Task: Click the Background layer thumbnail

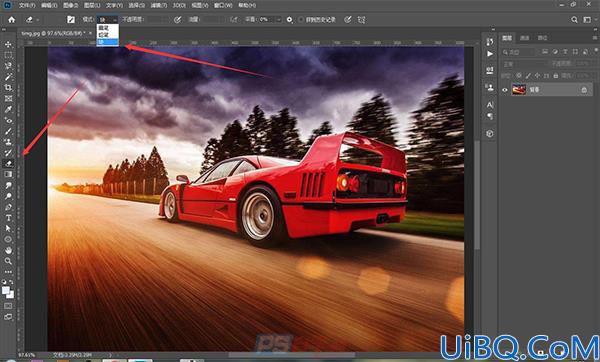Action: pos(519,90)
